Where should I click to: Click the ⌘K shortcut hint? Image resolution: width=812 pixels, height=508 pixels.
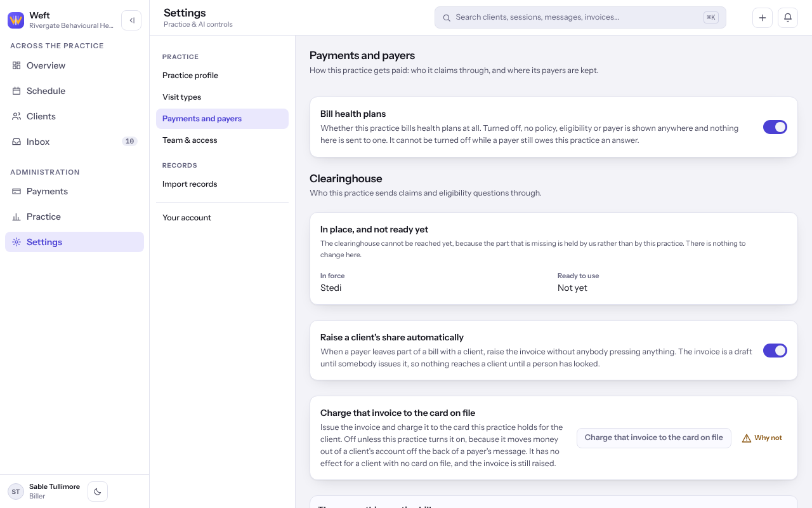pos(711,18)
